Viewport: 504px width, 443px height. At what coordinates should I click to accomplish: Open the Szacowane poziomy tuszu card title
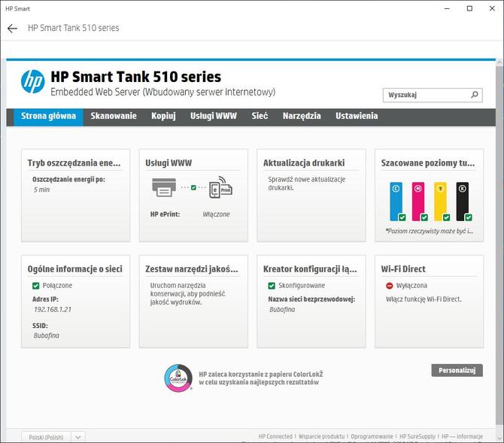[x=428, y=163]
